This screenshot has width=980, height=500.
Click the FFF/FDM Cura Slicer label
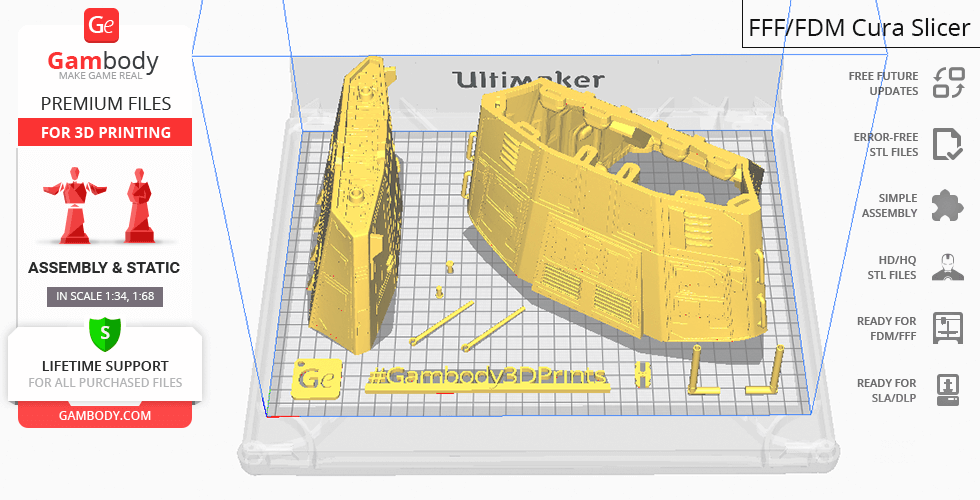(860, 27)
